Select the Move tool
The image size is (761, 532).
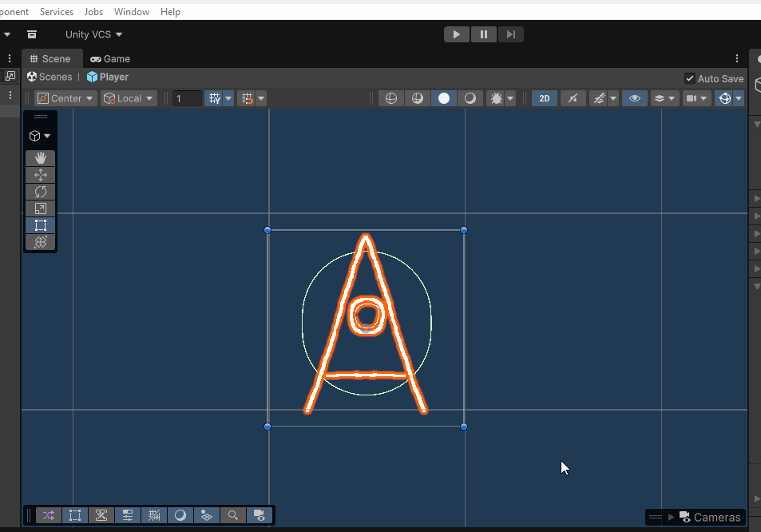[40, 175]
